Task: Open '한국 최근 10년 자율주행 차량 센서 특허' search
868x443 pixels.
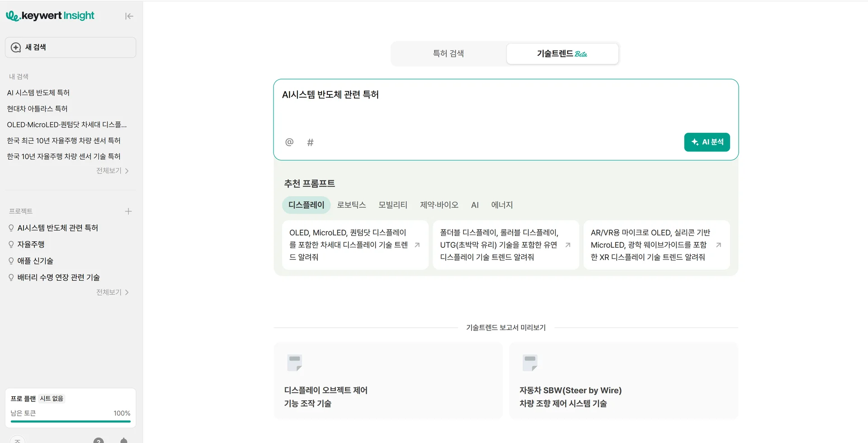Action: pyautogui.click(x=64, y=141)
